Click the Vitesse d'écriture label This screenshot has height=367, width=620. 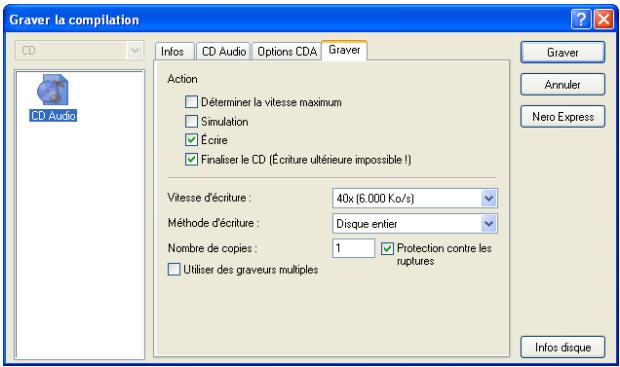coord(209,197)
